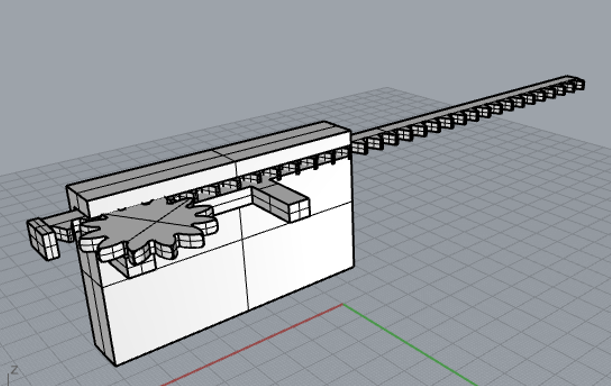Select the star-shaped gear's top face
The width and height of the screenshot is (611, 386).
(152, 223)
